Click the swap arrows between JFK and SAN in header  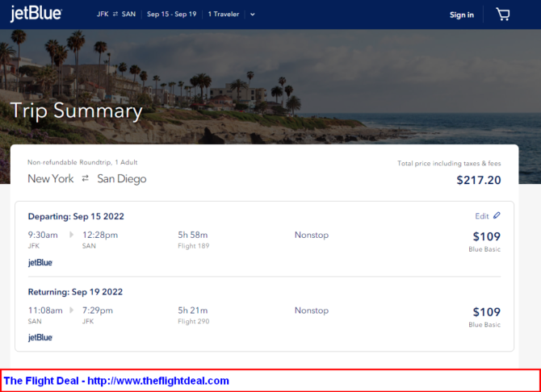coord(115,15)
